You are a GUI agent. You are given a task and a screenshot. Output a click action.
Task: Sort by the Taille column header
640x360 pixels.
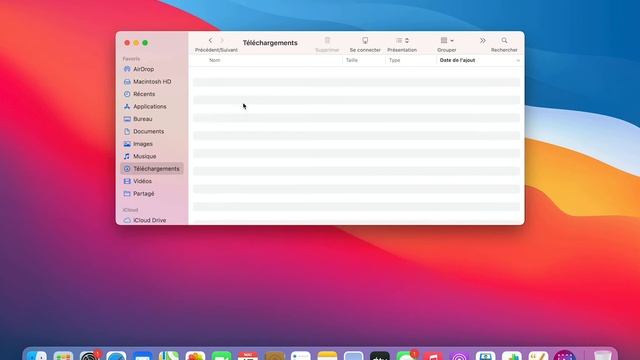[352, 60]
